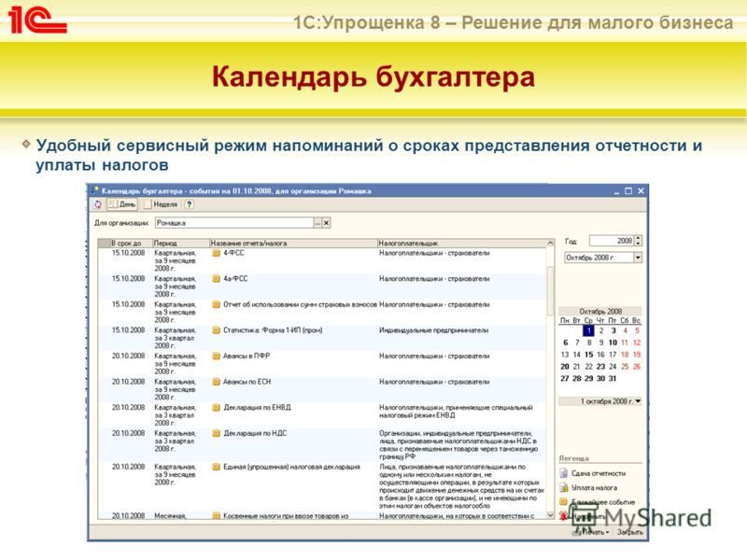Open help via the question mark icon
Screen dimensions: 747x560
click(190, 204)
